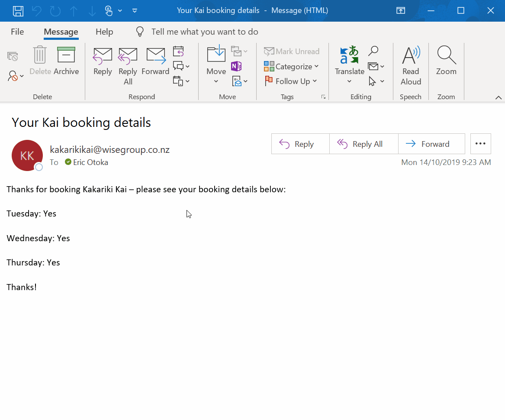Open the Move folder dropdown
The image size is (505, 420).
216,65
